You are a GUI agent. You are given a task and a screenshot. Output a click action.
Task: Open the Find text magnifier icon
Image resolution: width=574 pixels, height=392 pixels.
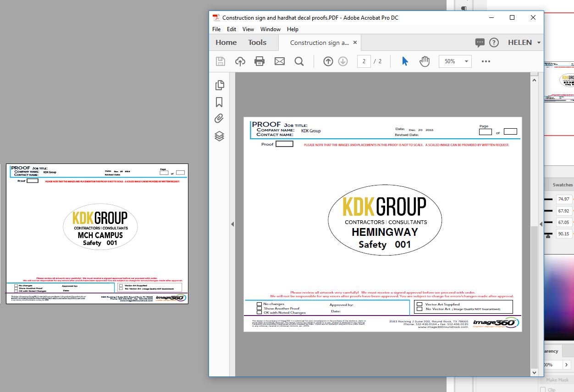[299, 61]
